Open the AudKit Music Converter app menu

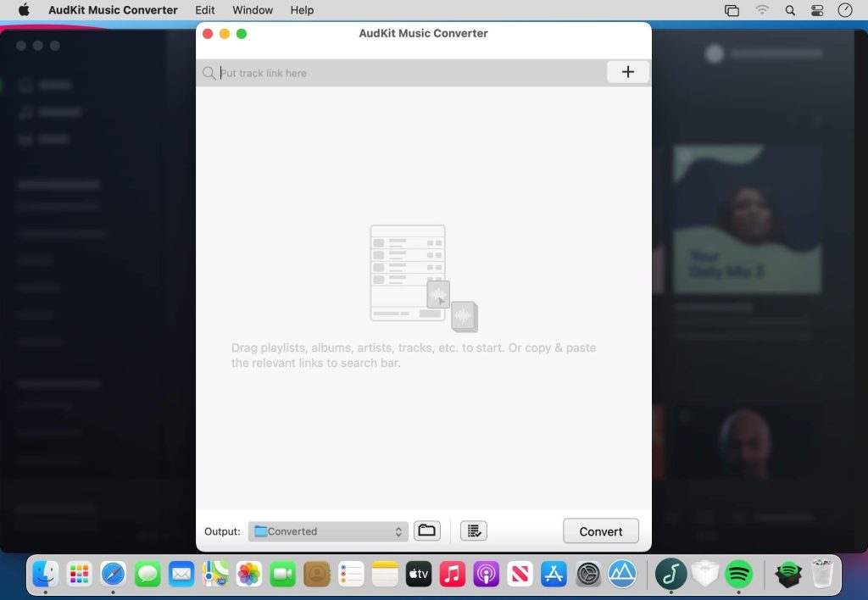pyautogui.click(x=111, y=10)
